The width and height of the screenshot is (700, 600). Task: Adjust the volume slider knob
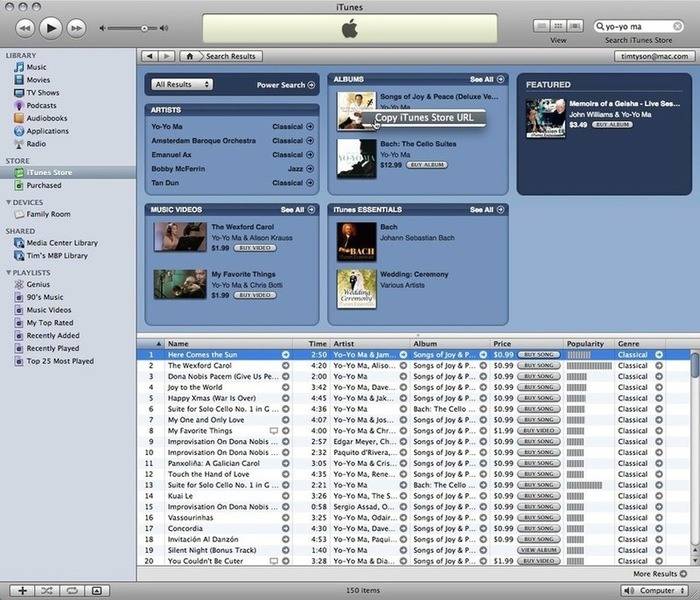pyautogui.click(x=144, y=28)
